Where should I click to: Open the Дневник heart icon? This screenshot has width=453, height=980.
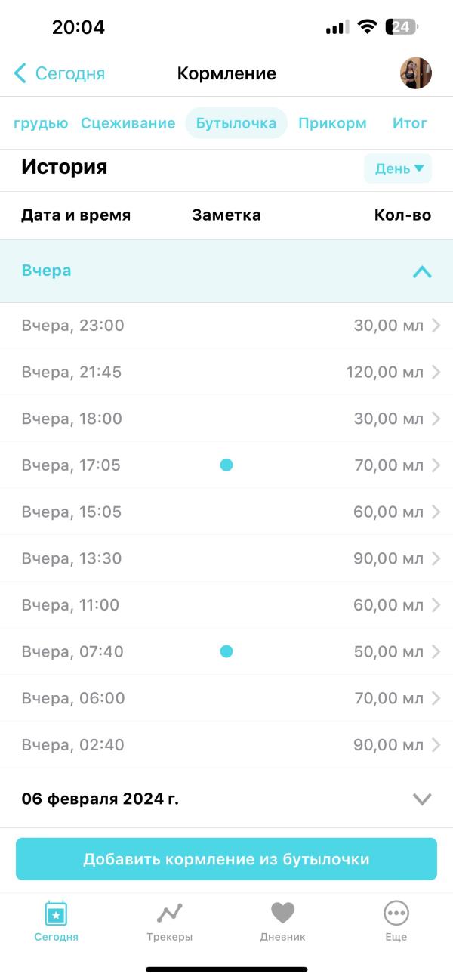click(x=282, y=914)
